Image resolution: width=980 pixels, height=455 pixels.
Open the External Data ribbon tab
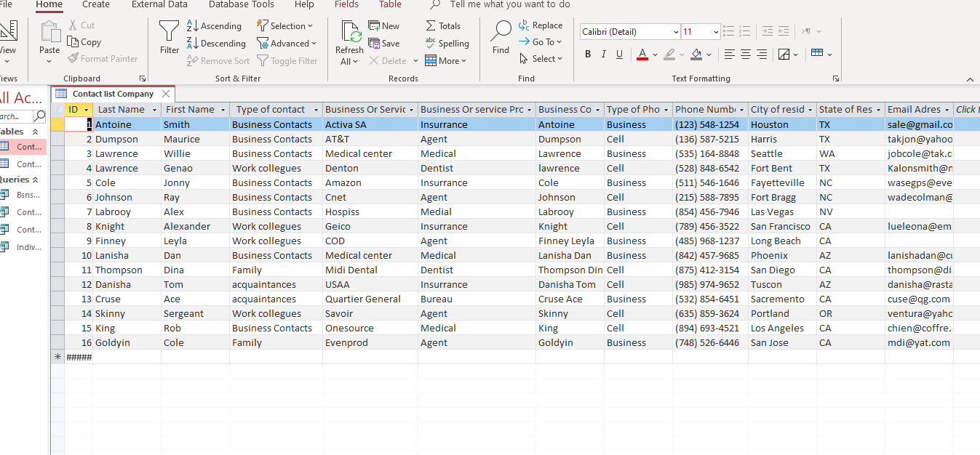click(159, 5)
